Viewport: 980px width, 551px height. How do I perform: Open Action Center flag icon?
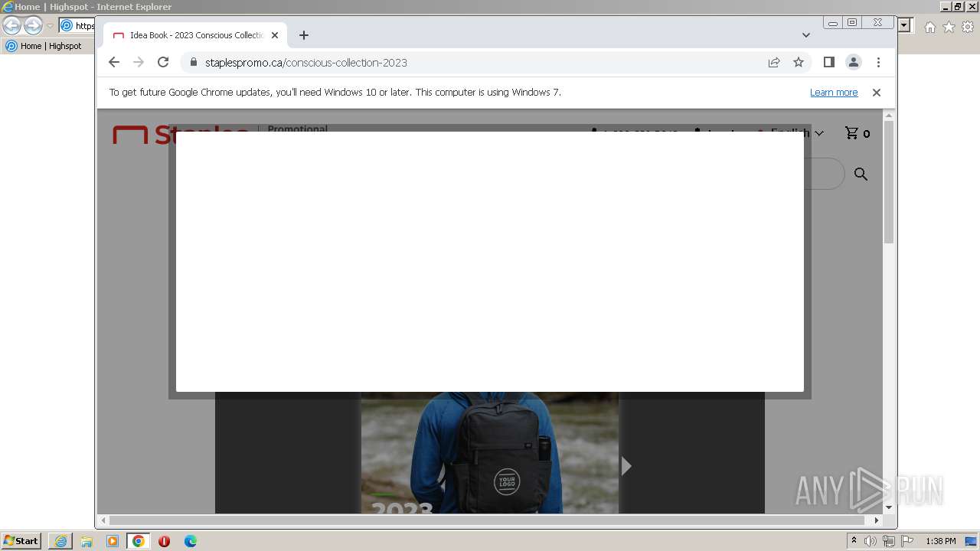tap(907, 541)
